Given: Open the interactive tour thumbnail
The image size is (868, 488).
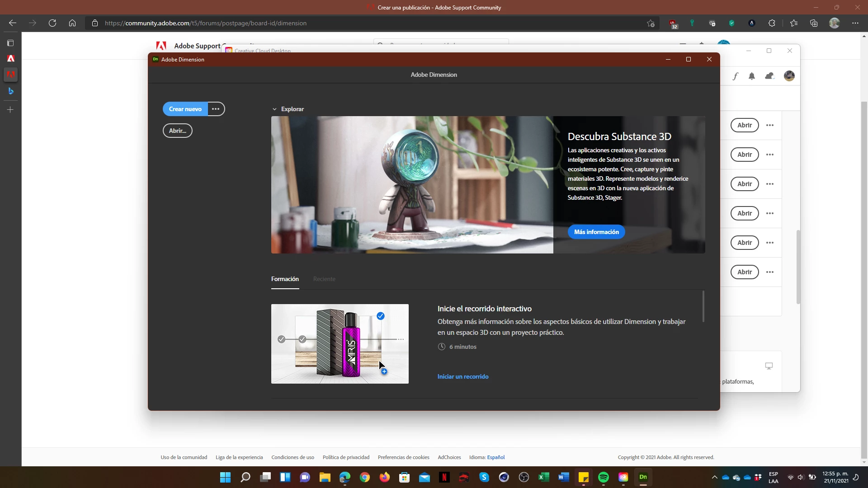Looking at the screenshot, I should coord(340,343).
